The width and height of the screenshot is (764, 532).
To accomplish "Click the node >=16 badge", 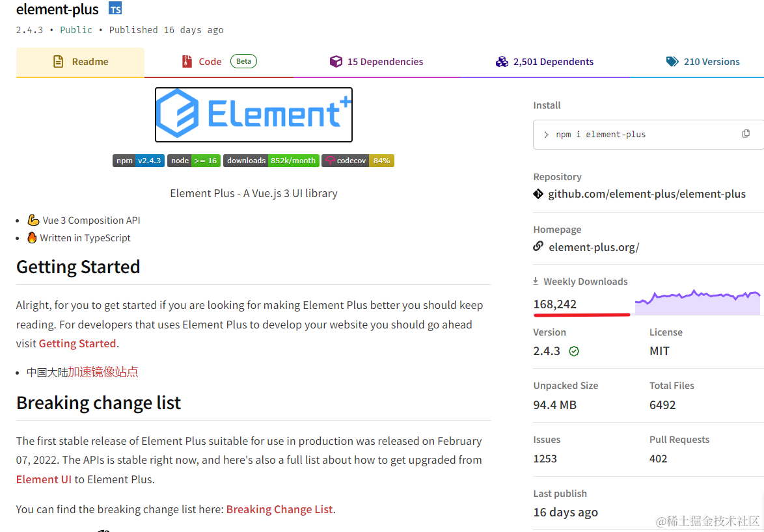I will pyautogui.click(x=193, y=161).
